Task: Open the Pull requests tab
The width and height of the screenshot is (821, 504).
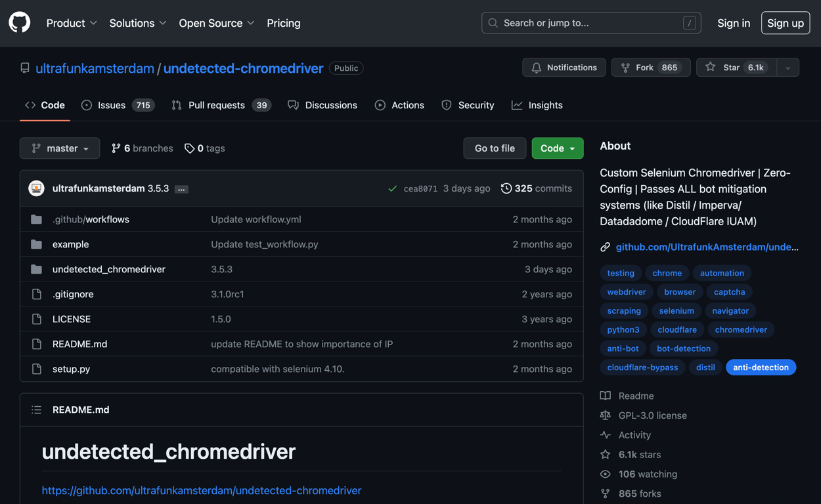Action: click(221, 105)
